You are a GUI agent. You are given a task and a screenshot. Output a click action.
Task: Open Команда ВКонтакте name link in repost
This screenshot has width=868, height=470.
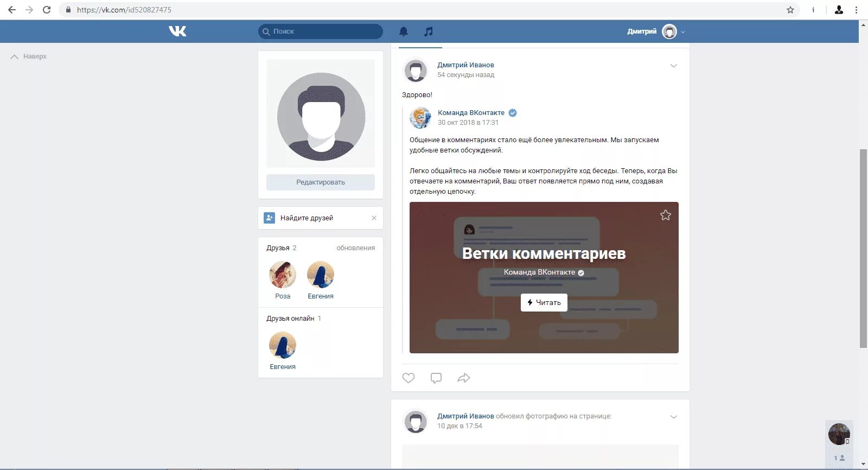pyautogui.click(x=471, y=113)
